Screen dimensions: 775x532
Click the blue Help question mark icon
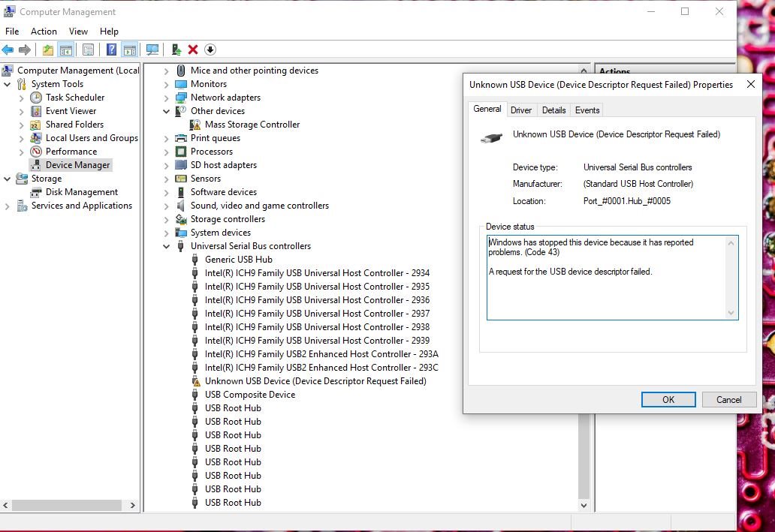coord(112,50)
